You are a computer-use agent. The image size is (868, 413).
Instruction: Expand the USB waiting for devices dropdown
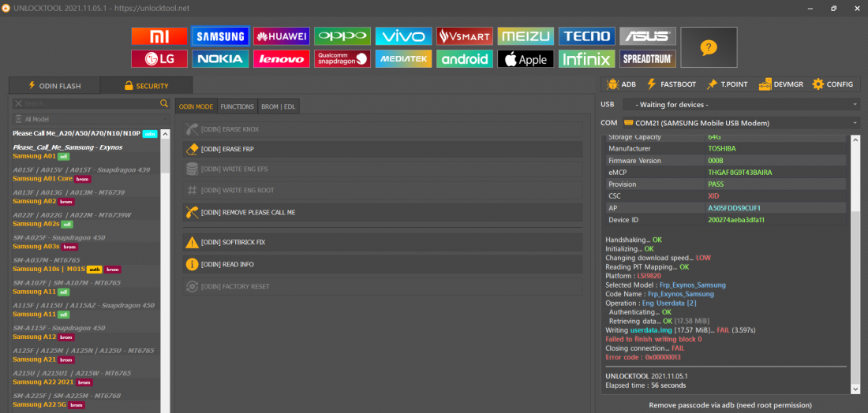[x=742, y=105]
